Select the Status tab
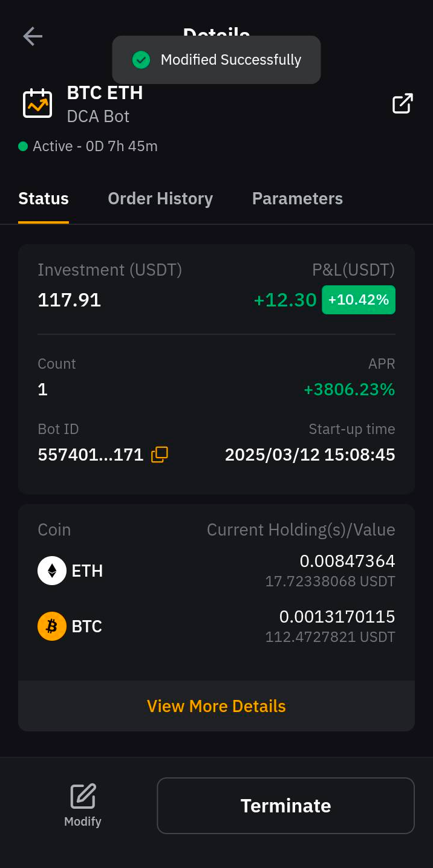The image size is (433, 868). click(44, 199)
